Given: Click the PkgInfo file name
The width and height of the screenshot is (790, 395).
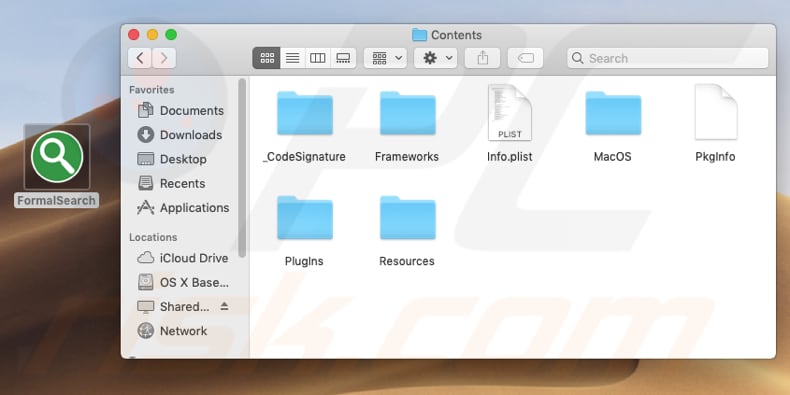Looking at the screenshot, I should pos(715,157).
